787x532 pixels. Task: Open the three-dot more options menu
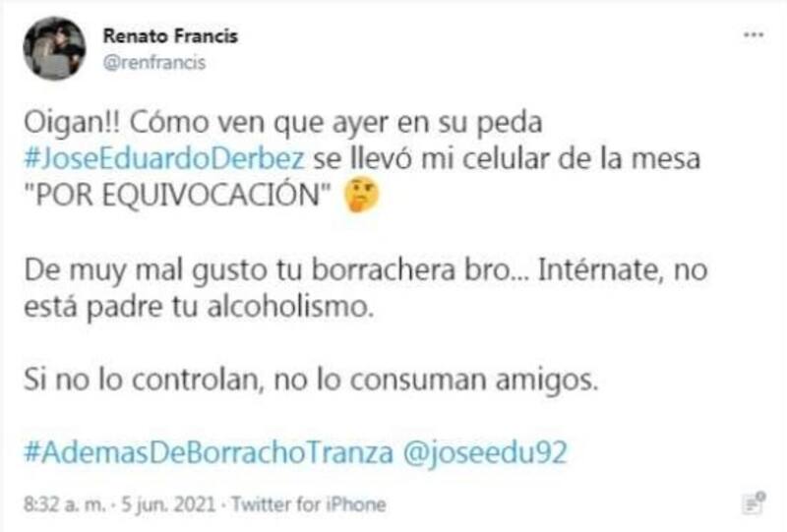click(x=754, y=34)
